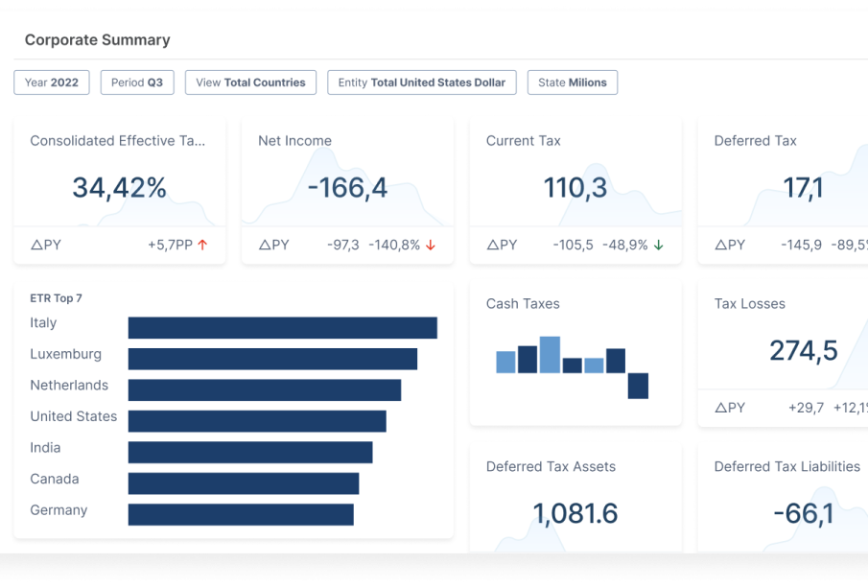The image size is (868, 588).
Task: Click the negative bar in Cash Taxes chart
Action: pos(638,386)
